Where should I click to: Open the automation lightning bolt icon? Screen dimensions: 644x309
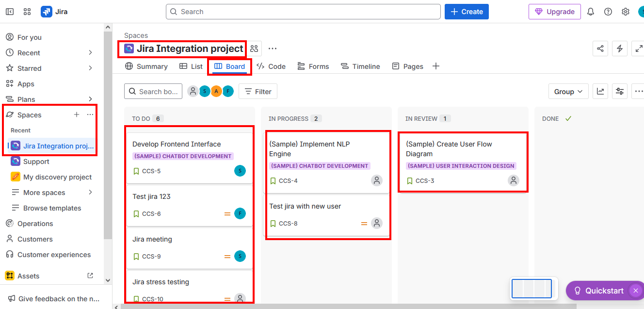(x=619, y=49)
